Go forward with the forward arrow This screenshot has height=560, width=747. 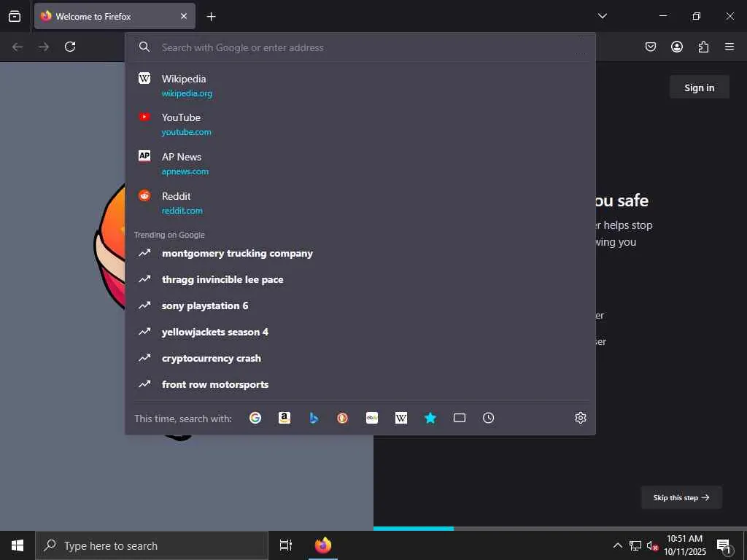pyautogui.click(x=44, y=47)
